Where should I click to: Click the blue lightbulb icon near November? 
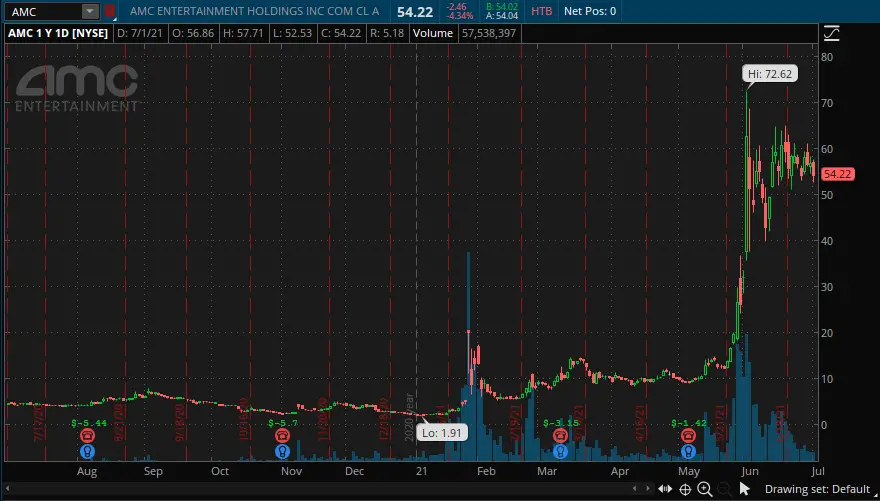(282, 451)
